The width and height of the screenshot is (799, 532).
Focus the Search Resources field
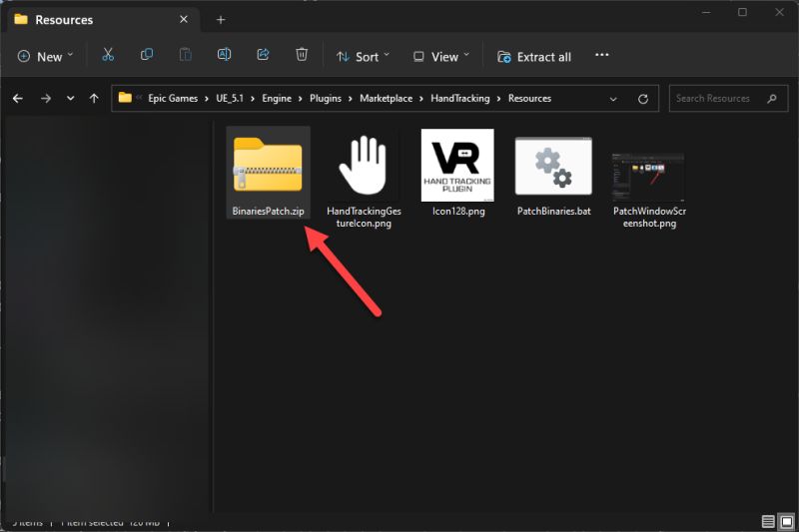coord(728,98)
